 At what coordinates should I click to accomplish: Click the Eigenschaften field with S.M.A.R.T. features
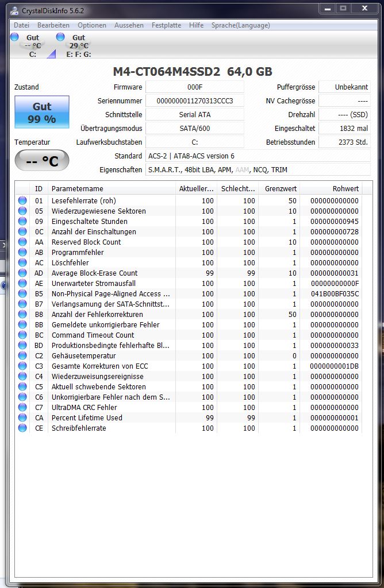click(258, 170)
